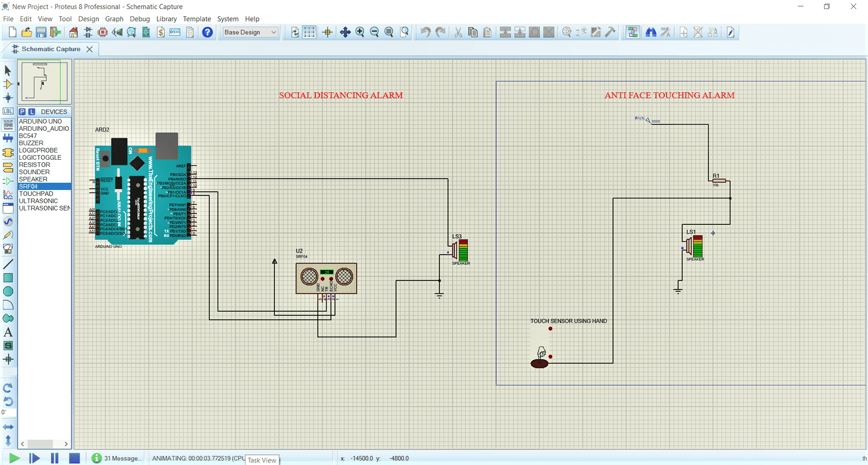
Task: Open the File menu
Action: point(8,19)
